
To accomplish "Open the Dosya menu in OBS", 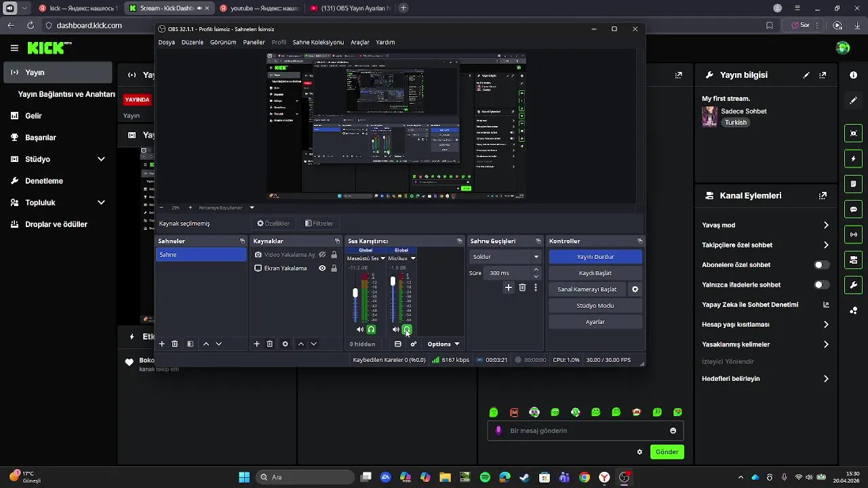I will click(167, 42).
